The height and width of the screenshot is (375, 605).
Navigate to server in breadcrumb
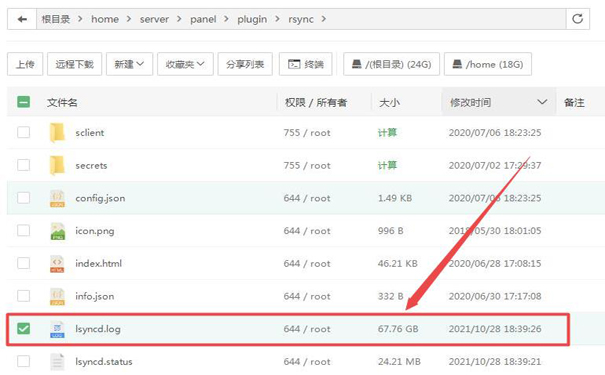coord(154,19)
